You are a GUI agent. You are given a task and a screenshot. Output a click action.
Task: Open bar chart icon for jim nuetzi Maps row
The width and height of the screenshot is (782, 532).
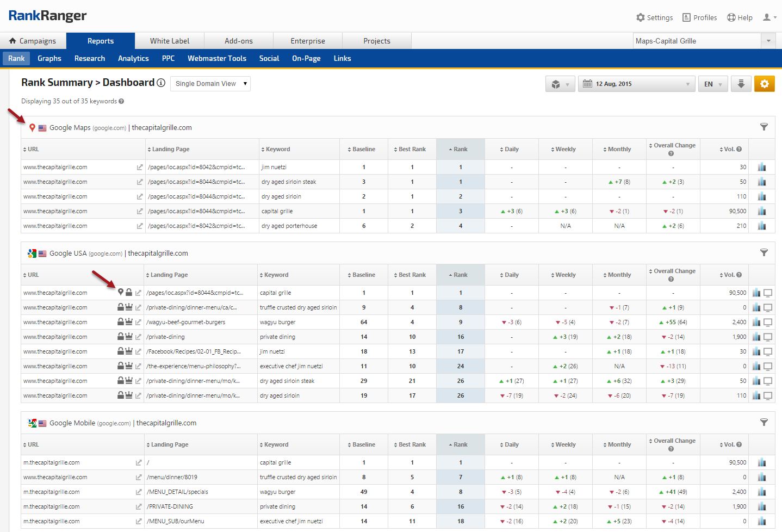(761, 167)
